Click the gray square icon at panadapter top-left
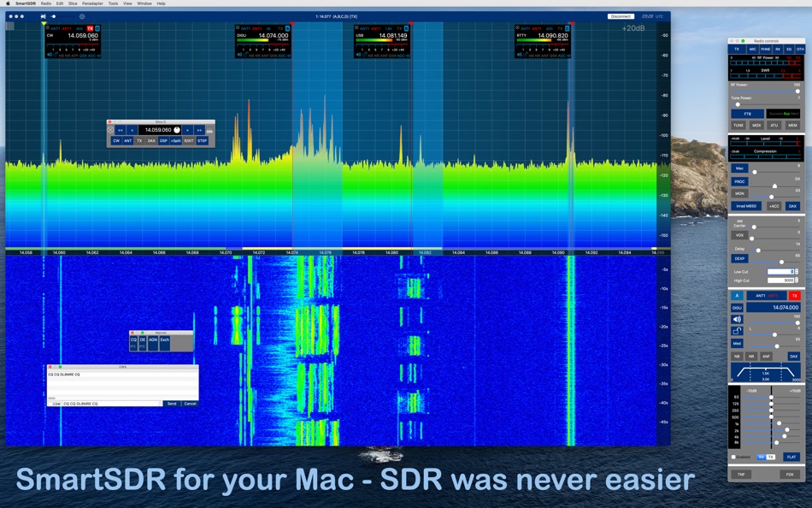Image resolution: width=812 pixels, height=508 pixels. [10, 26]
